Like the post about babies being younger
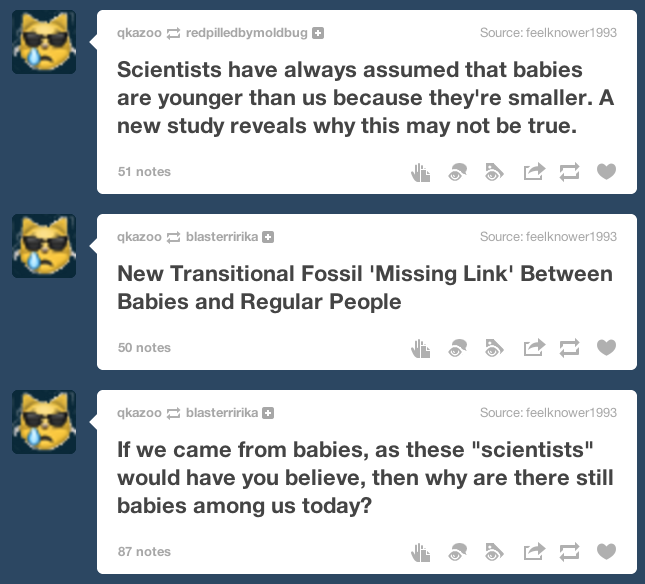The image size is (645, 584). click(606, 172)
